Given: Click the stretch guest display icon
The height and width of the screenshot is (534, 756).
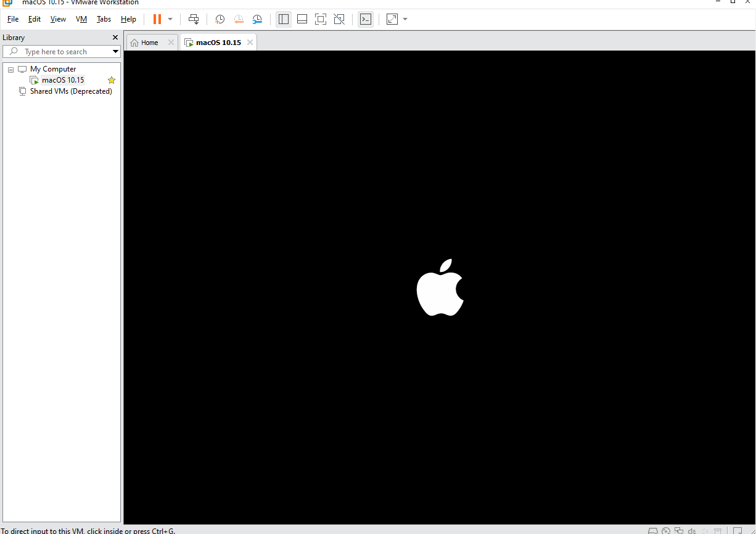Looking at the screenshot, I should pos(392,19).
